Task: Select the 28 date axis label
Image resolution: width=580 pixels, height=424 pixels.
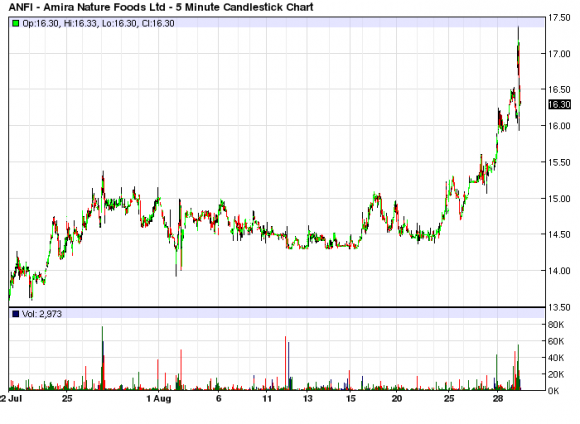Action: 498,399
